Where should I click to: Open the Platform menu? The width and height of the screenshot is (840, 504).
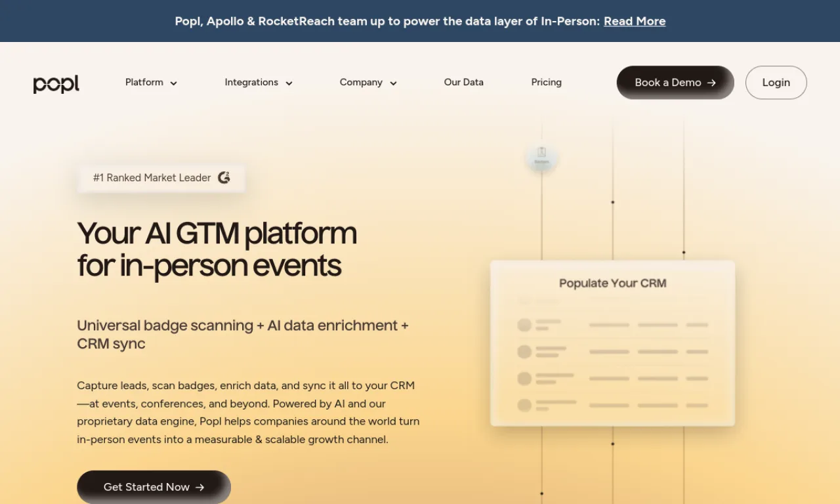click(x=144, y=83)
